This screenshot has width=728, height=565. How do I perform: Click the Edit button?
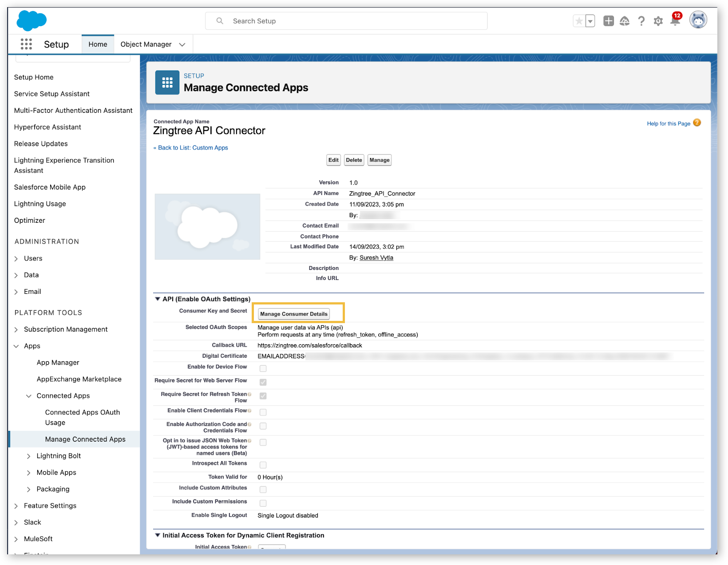[x=333, y=160]
